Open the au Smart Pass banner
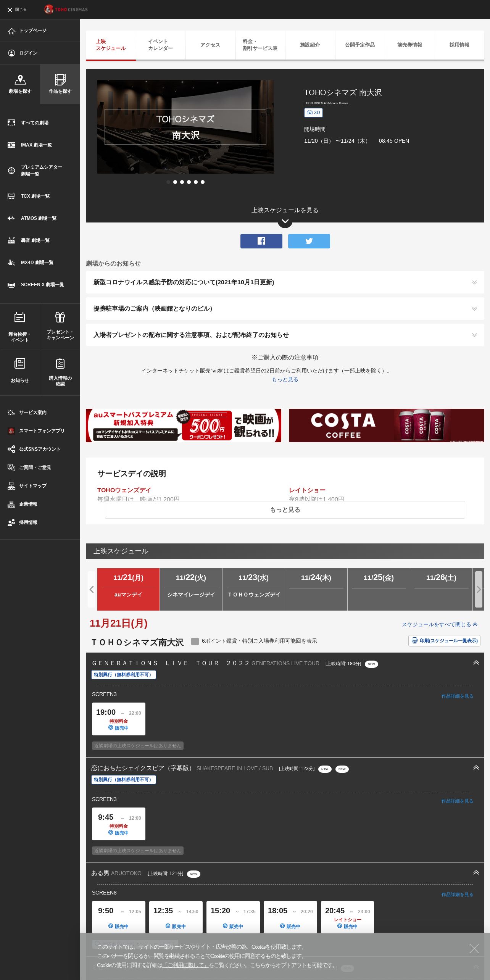This screenshot has height=980, width=490. pos(184,426)
